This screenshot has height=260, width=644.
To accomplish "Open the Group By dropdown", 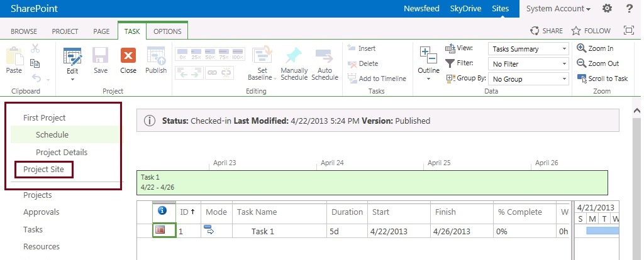I will [x=528, y=79].
